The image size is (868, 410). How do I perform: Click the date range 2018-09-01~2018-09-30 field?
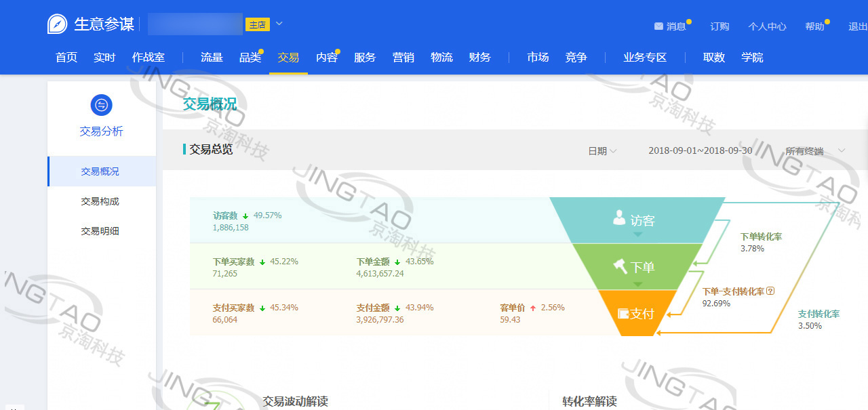[x=700, y=150]
